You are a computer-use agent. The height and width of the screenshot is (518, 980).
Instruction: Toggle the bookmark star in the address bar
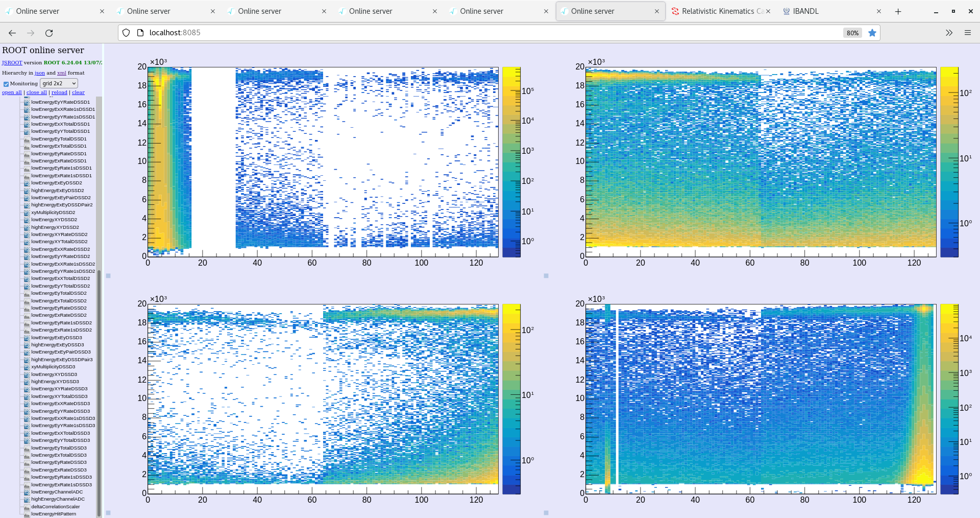(872, 33)
